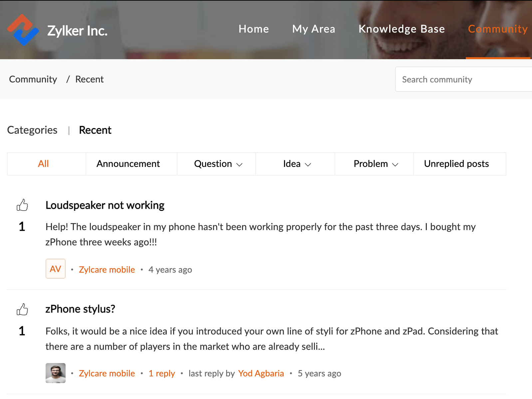Viewport: 532px width, 399px height.
Task: Filter by Announcement posts
Action: pos(128,164)
